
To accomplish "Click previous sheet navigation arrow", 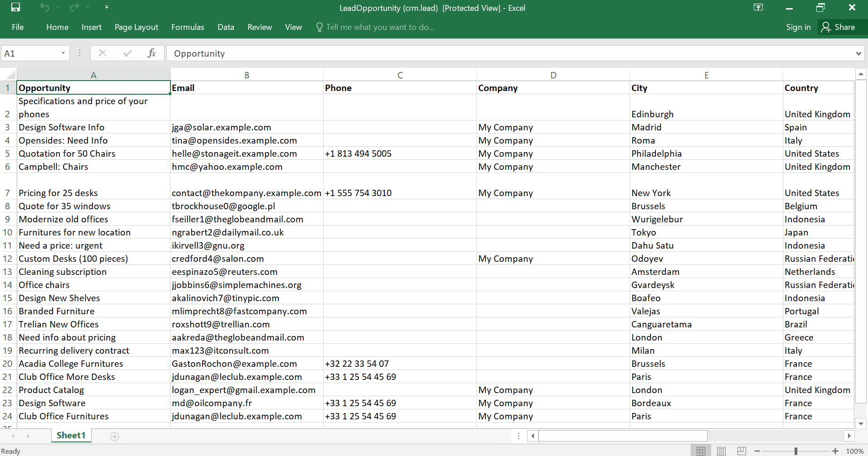I will point(13,436).
